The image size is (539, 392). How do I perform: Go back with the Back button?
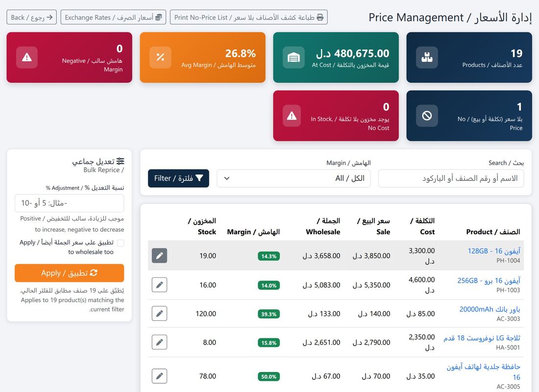32,17
